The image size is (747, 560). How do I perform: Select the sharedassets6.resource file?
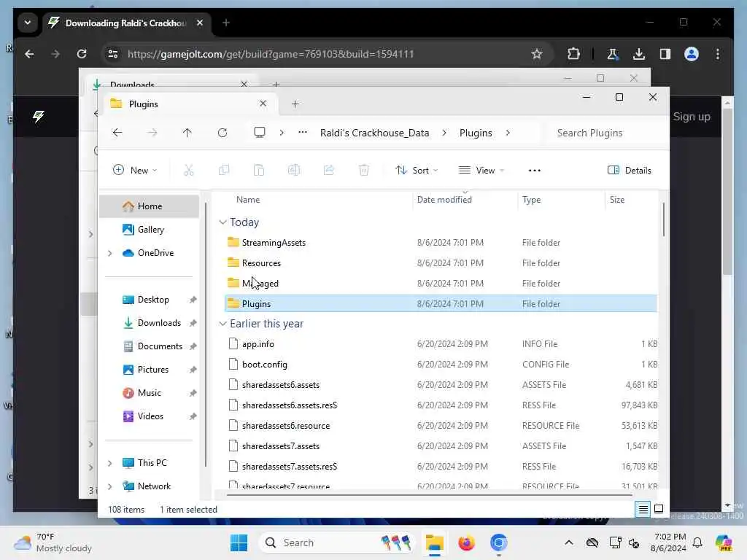tap(441, 426)
